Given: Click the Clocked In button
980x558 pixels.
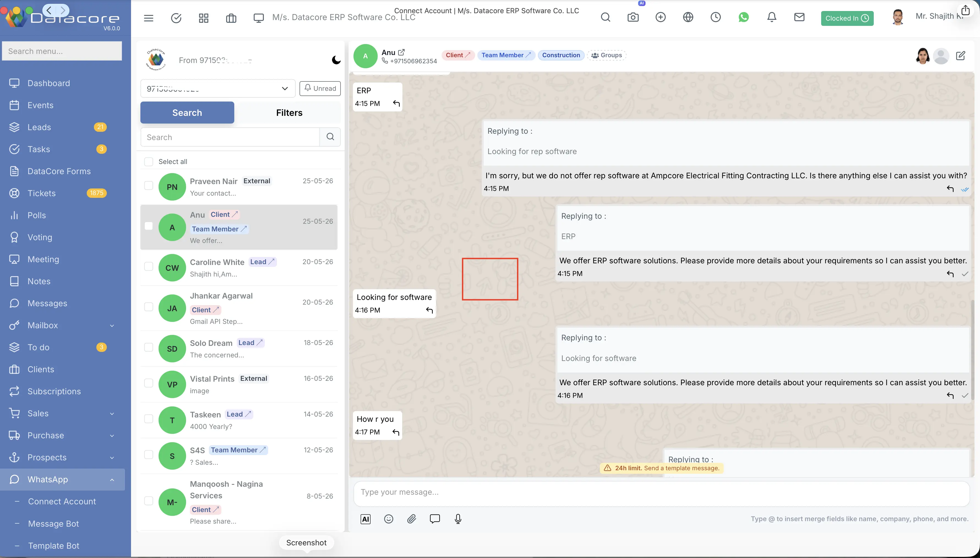Looking at the screenshot, I should pyautogui.click(x=847, y=18).
